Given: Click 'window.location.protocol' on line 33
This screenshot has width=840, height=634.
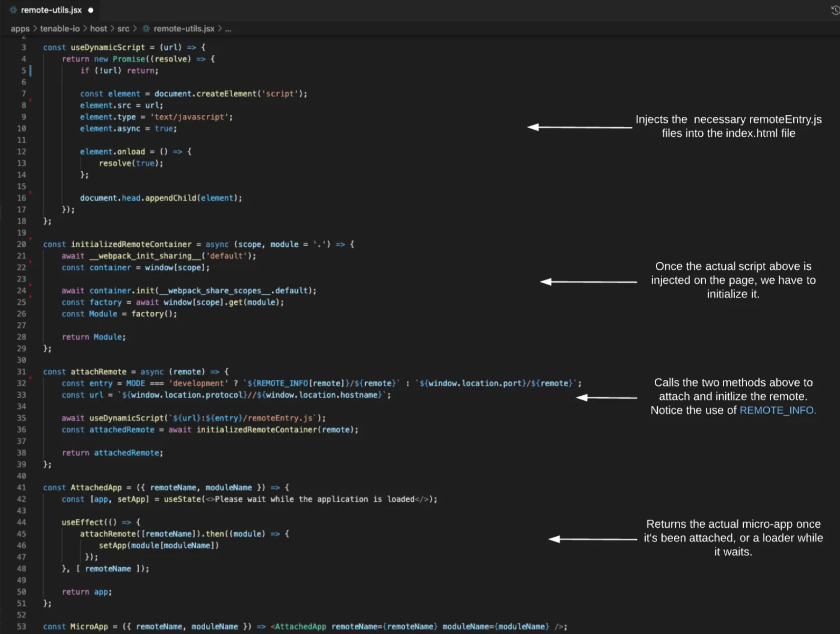Looking at the screenshot, I should pos(187,395).
